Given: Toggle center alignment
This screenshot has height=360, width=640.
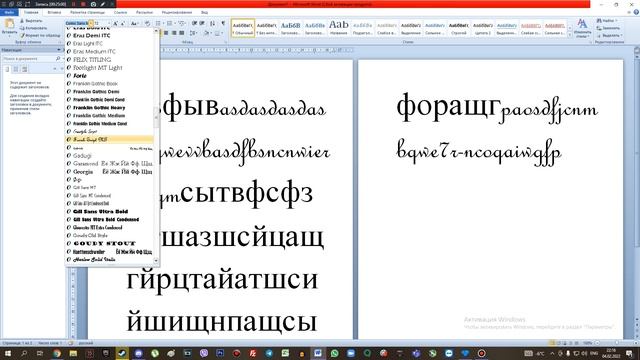Looking at the screenshot, I should point(167,33).
